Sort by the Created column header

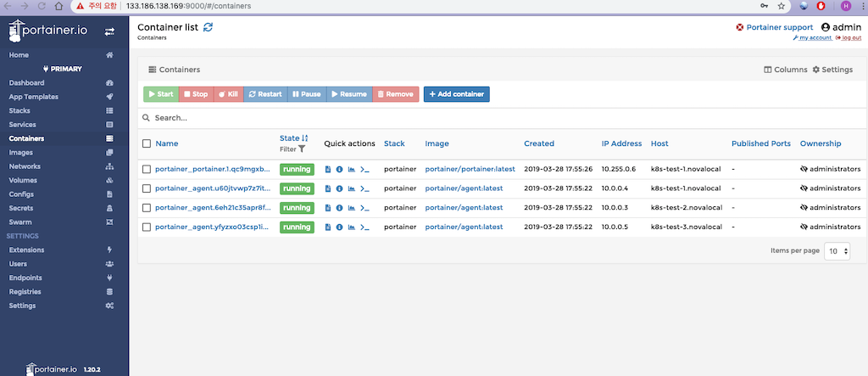(539, 143)
